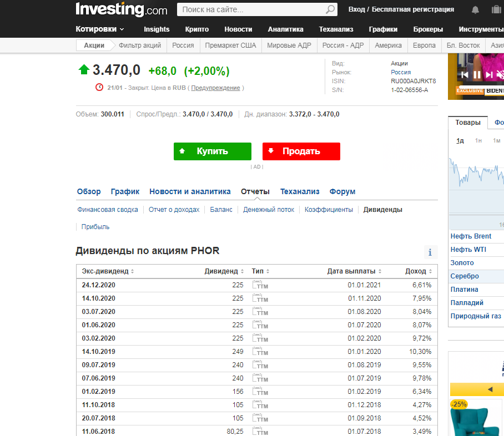This screenshot has width=504, height=436.
Task: Switch to Форум tab
Action: coord(342,191)
